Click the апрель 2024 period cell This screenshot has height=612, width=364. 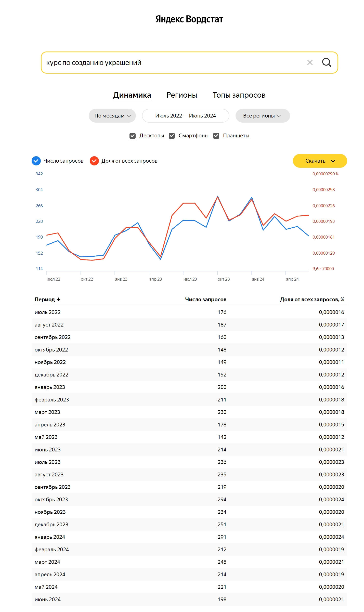[50, 575]
